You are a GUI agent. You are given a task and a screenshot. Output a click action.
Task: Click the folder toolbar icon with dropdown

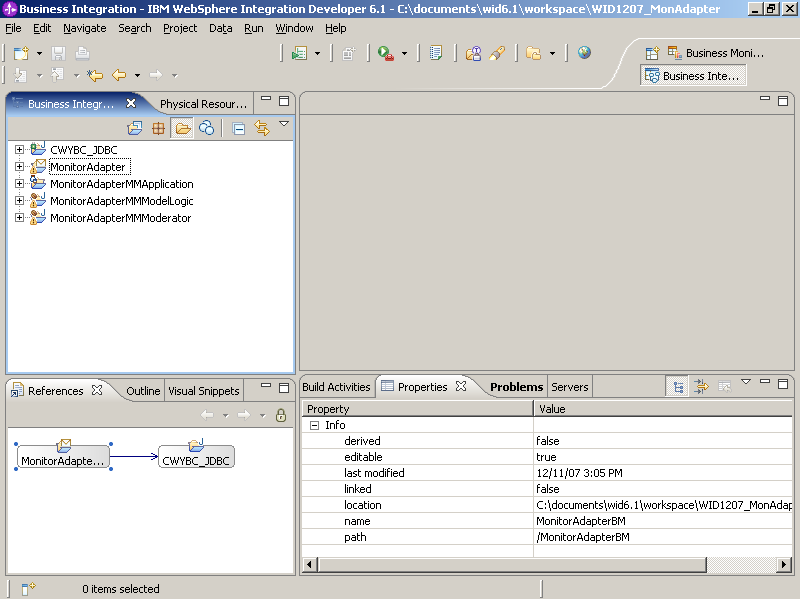pyautogui.click(x=533, y=53)
